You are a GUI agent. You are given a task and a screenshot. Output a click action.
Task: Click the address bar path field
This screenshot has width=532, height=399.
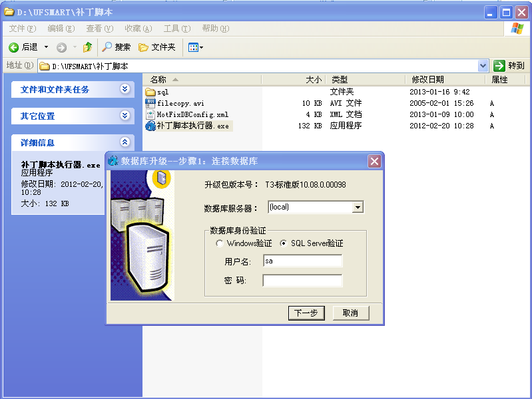[258, 66]
